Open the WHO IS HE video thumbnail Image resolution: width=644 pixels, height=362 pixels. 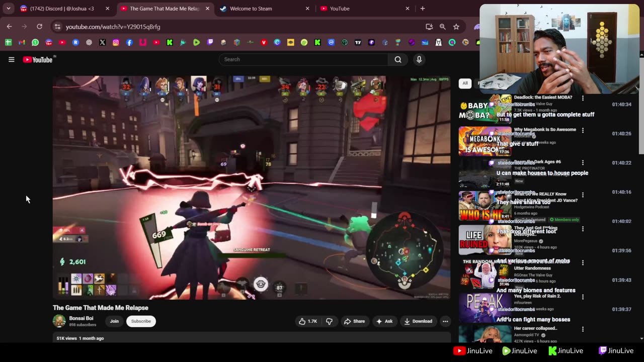485,206
